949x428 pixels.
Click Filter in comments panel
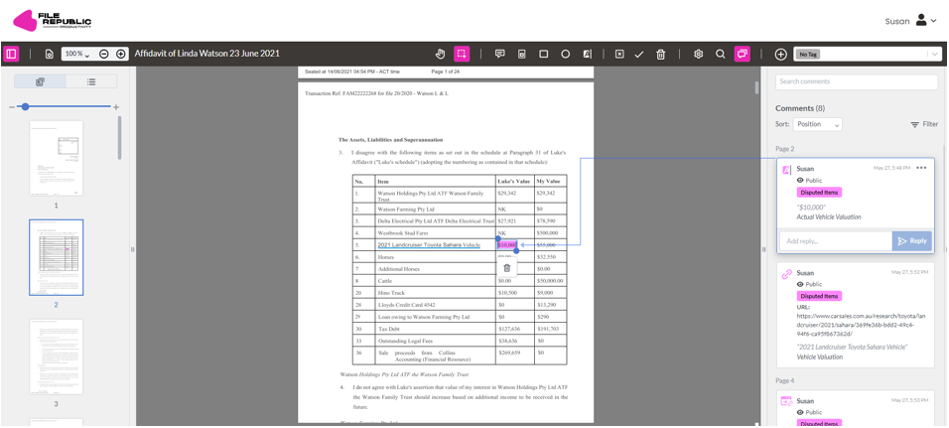coord(922,124)
